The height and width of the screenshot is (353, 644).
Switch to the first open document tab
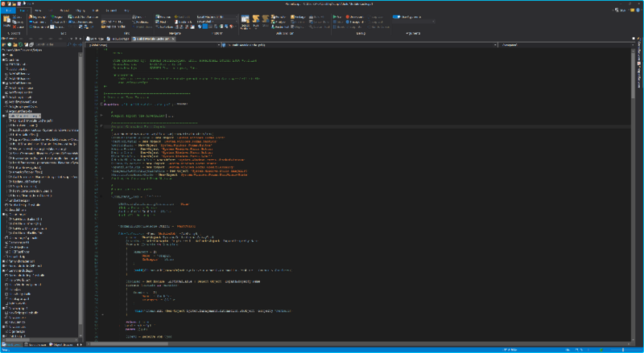pyautogui.click(x=95, y=39)
